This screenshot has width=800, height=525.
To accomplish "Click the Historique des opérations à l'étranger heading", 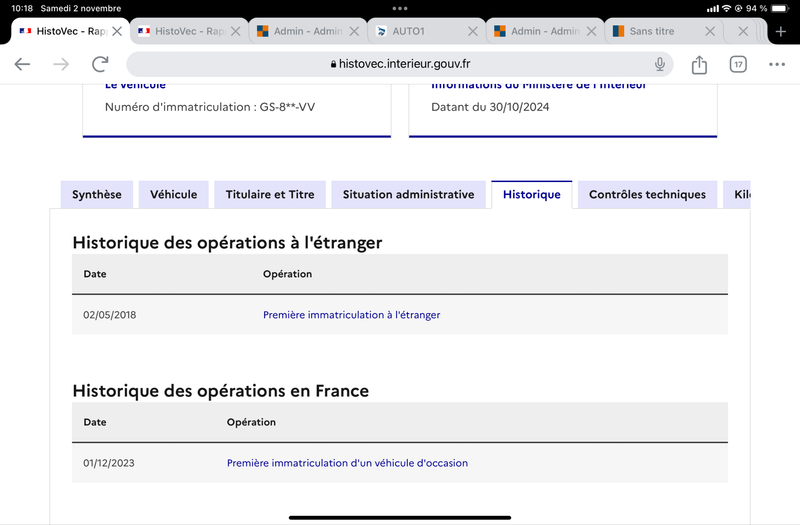I will click(x=228, y=242).
